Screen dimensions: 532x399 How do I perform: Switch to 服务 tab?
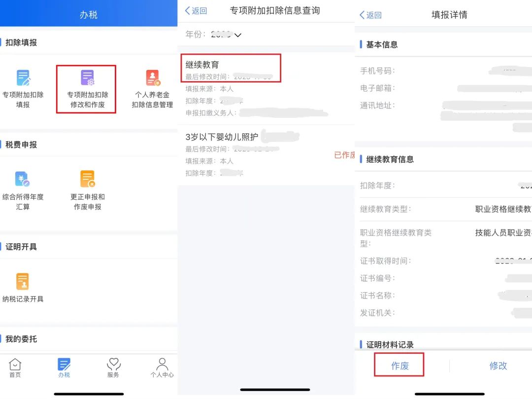pyautogui.click(x=113, y=368)
